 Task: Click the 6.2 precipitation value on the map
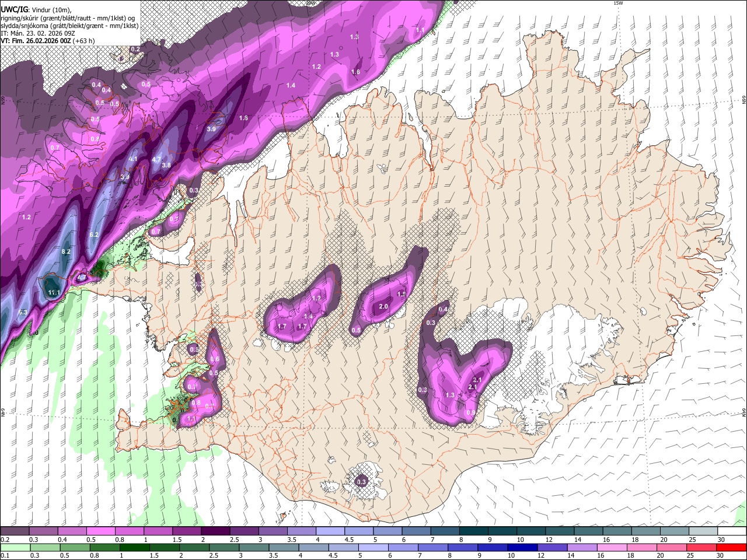[x=94, y=235]
